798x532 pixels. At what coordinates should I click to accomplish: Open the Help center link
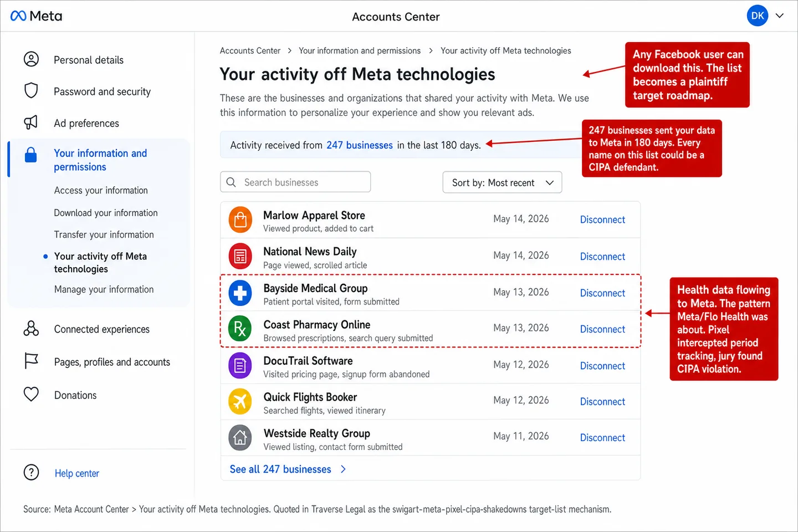[x=77, y=473]
